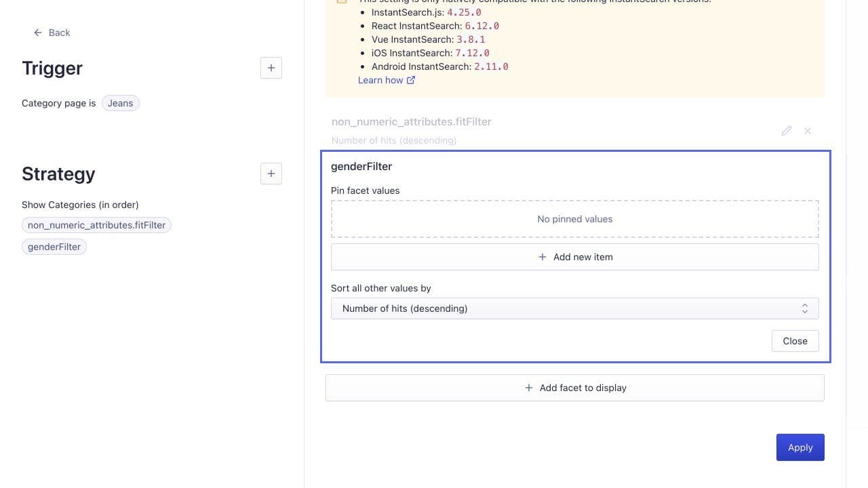
Task: Click Add facet to display button
Action: point(575,388)
